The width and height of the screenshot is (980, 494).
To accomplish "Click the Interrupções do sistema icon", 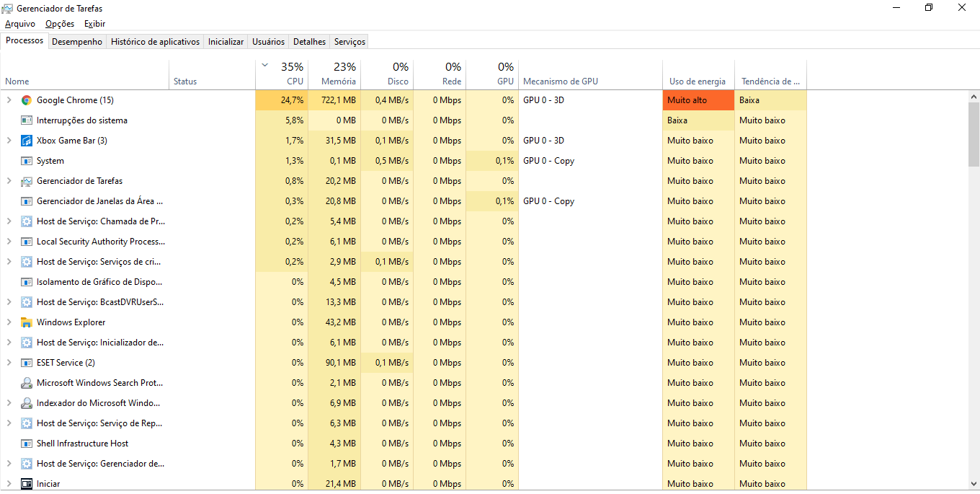I will pyautogui.click(x=27, y=120).
